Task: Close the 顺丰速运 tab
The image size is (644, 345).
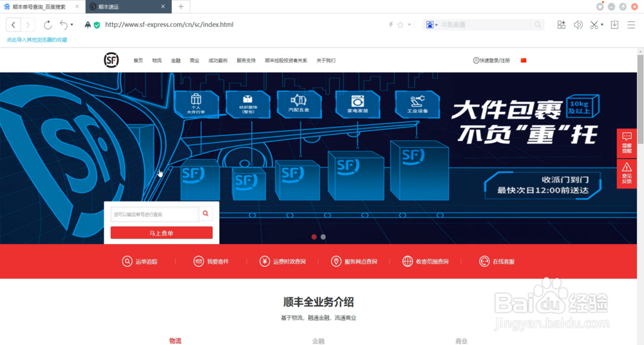Action: coord(163,6)
